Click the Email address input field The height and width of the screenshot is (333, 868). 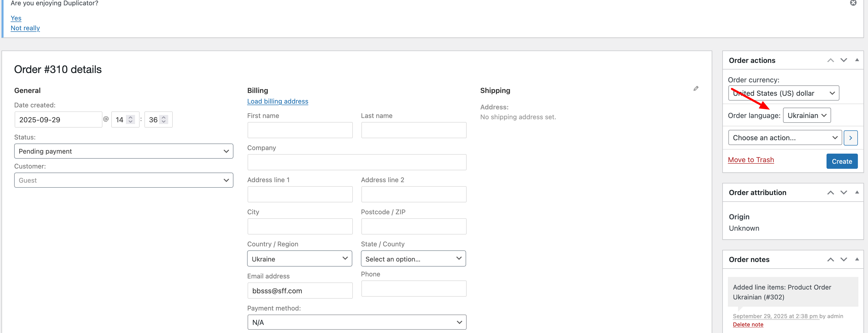pyautogui.click(x=299, y=291)
